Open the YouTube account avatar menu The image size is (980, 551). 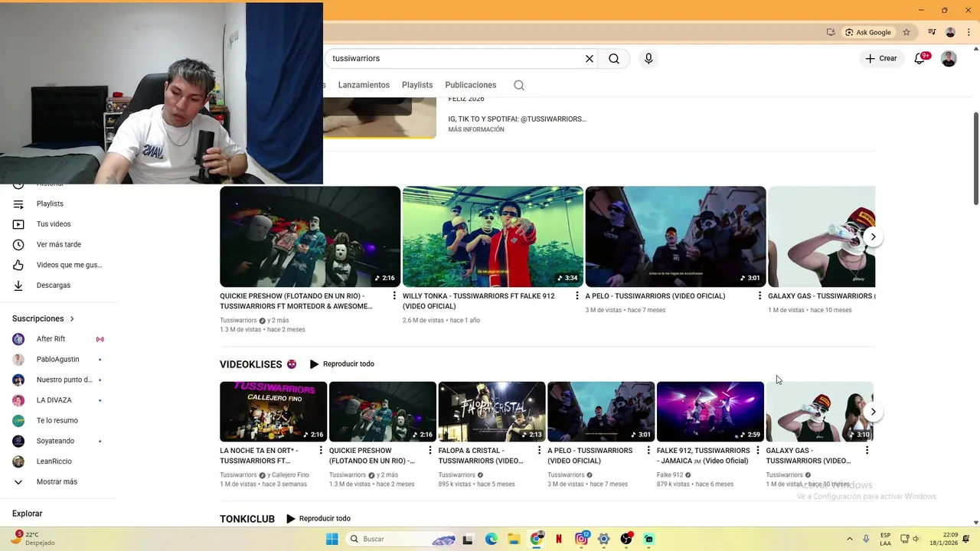click(x=949, y=58)
